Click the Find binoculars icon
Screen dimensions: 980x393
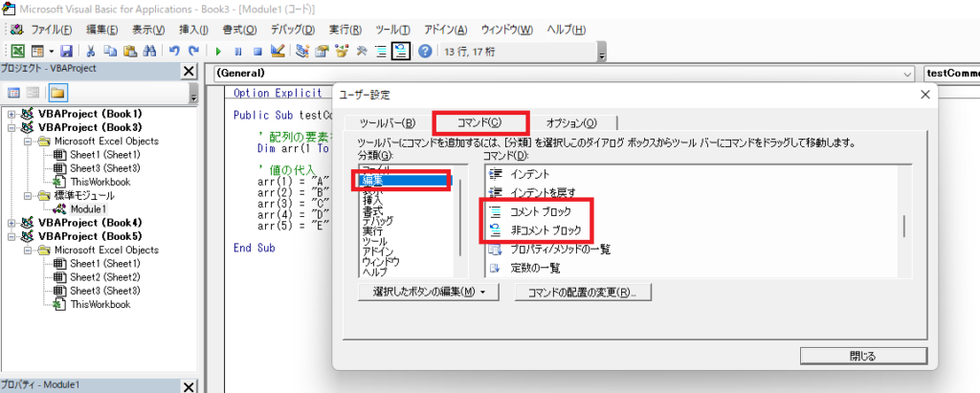tap(150, 51)
